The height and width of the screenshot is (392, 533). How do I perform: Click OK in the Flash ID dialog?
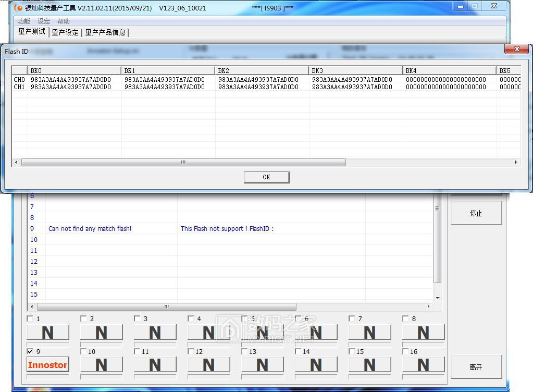pos(266,177)
